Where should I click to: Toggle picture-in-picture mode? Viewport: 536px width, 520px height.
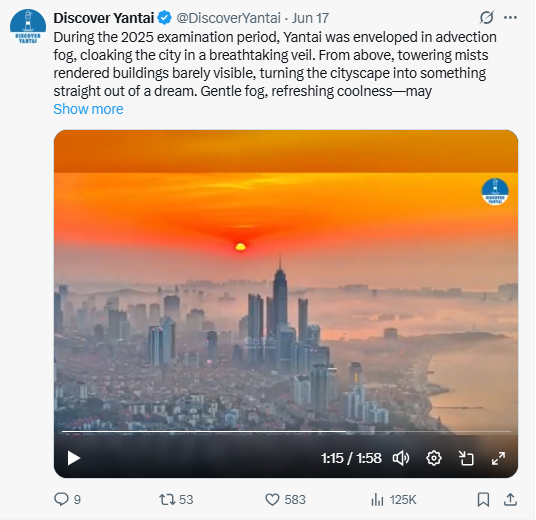tap(466, 458)
